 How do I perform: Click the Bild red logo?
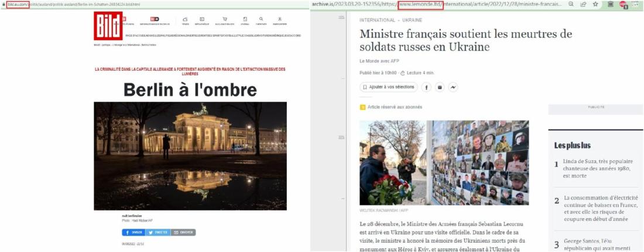coord(108,26)
